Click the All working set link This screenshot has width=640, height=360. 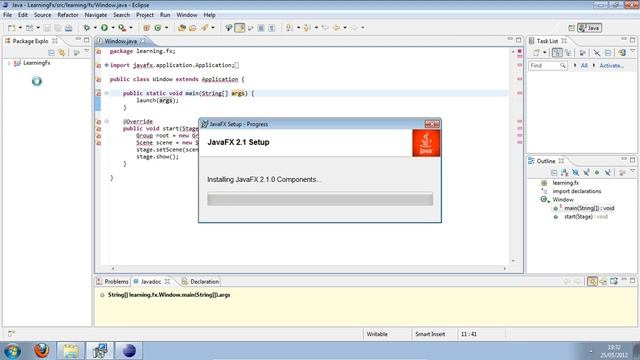point(584,65)
